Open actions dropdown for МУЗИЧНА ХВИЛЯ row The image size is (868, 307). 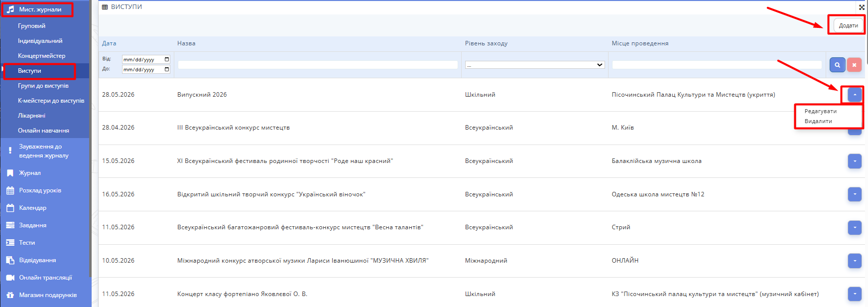pos(855,261)
